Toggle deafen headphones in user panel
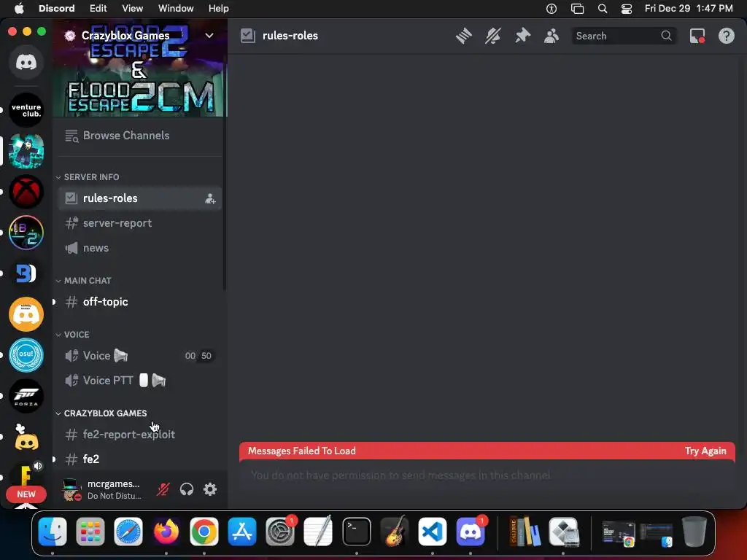Image resolution: width=747 pixels, height=560 pixels. tap(187, 489)
